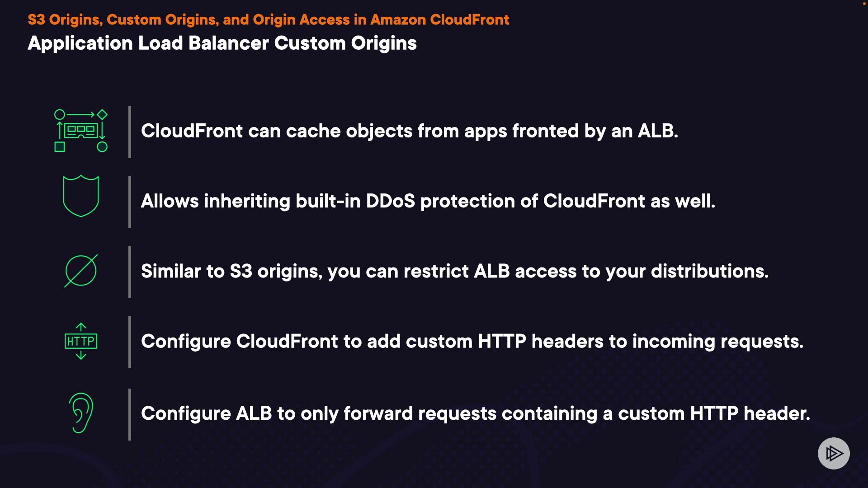Click the divider bar beside the S3 origins bullet
This screenshot has height=488, width=868.
pos(130,272)
